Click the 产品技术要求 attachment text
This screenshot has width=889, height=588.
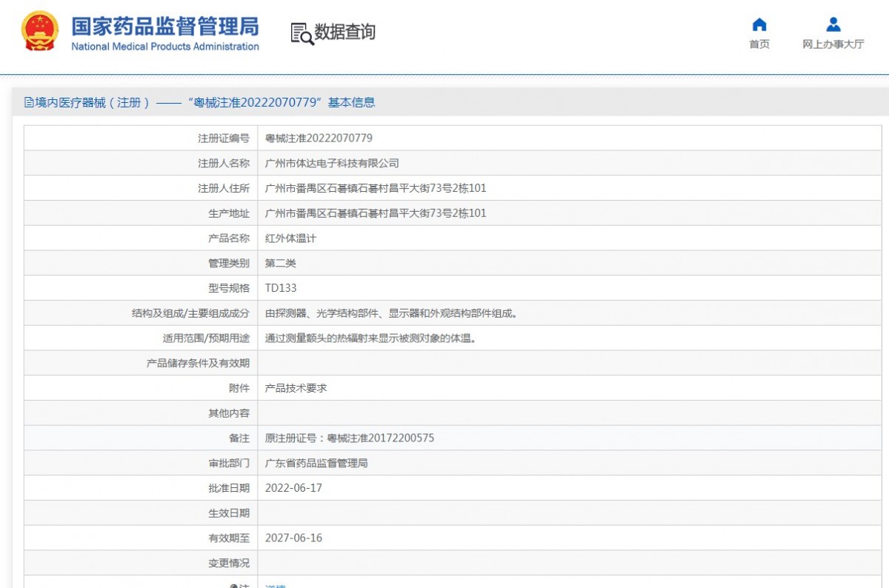pos(296,388)
